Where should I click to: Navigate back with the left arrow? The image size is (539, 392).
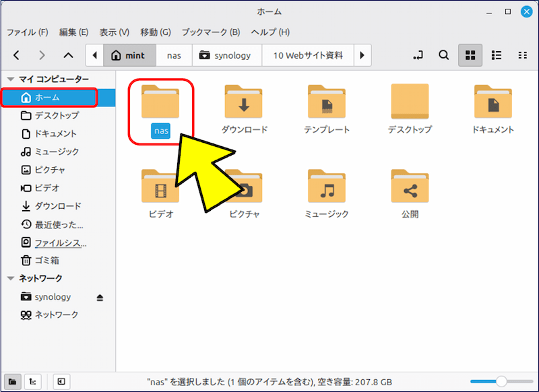(17, 55)
